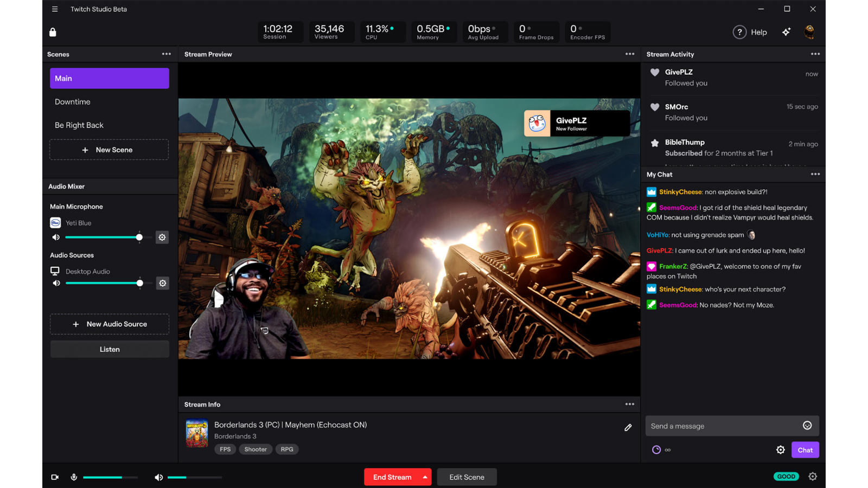Expand the End Stream arrow dropdown
Viewport: 868px width, 488px height.
click(x=425, y=477)
